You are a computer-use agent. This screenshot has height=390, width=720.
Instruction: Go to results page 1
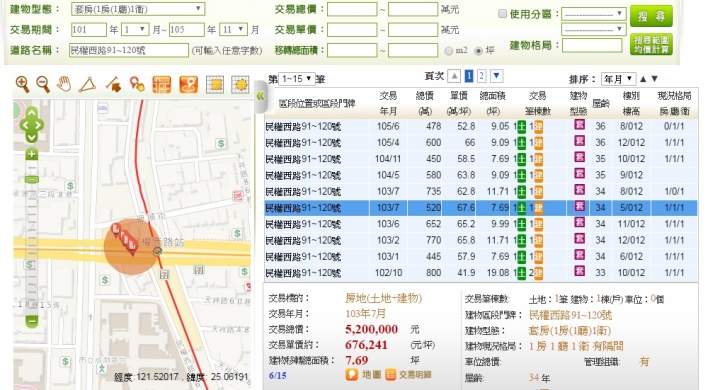[468, 76]
